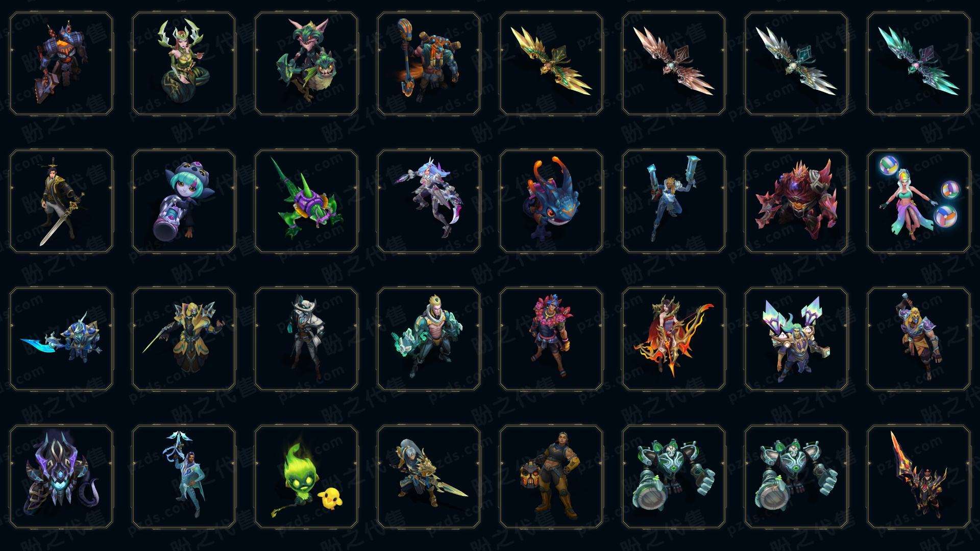Select the centaur holding blue staff tile
Screen dimensions: 980x551
pos(429,64)
